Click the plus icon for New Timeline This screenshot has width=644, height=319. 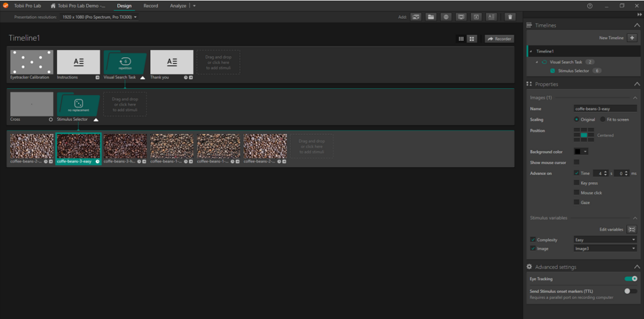tap(632, 38)
